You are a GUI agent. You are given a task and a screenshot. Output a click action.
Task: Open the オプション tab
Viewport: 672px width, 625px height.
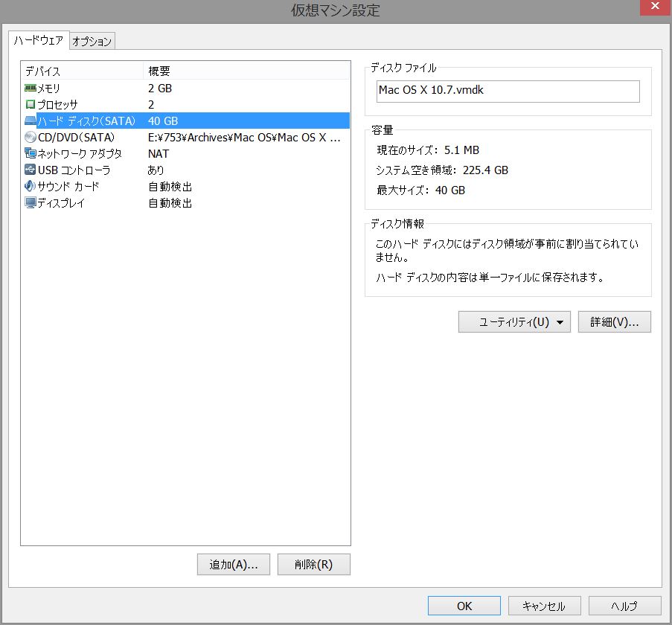(92, 42)
